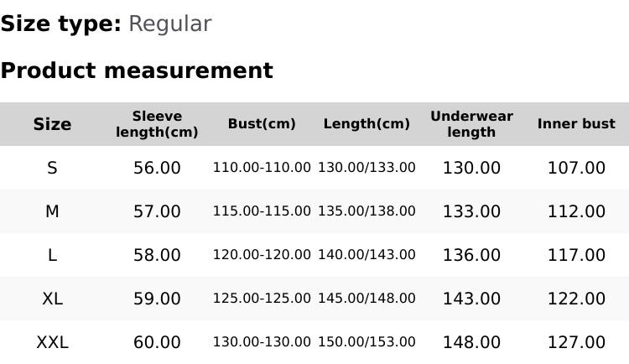Click the Size type Regular label
Image resolution: width=629 pixels, height=364 pixels.
[106, 24]
